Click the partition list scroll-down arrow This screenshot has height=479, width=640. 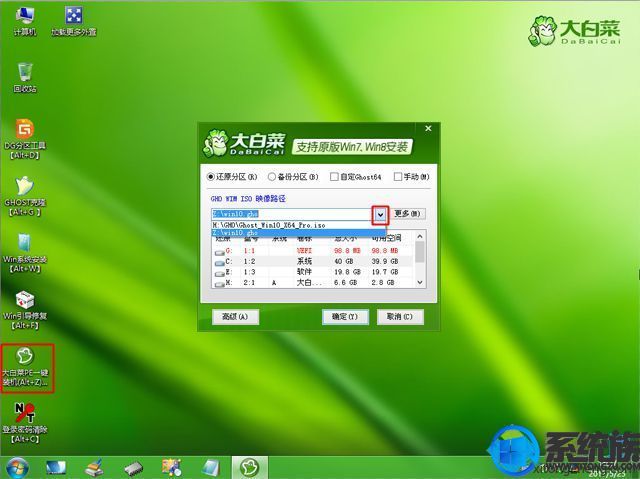[x=420, y=282]
